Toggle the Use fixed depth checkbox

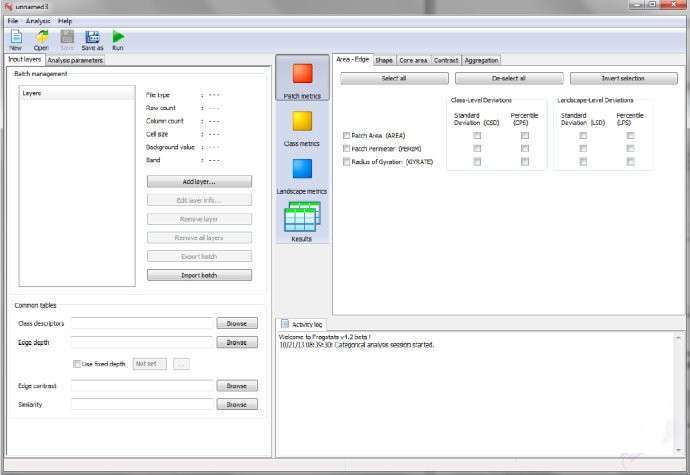click(77, 364)
